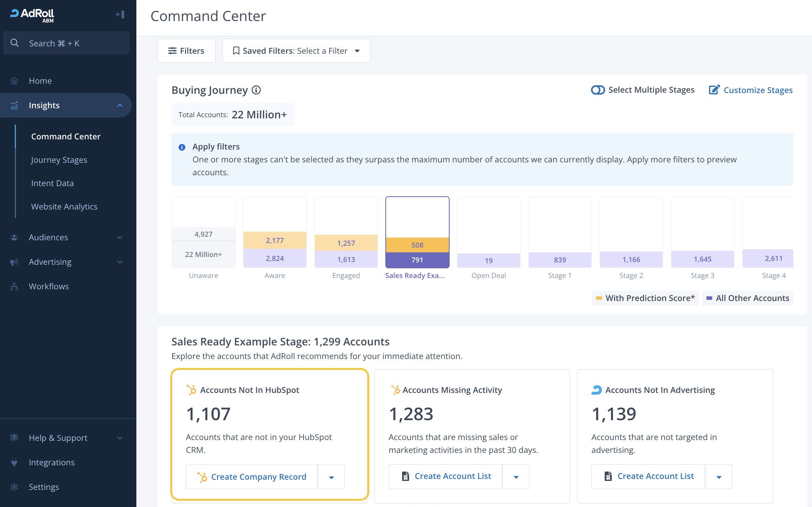Image resolution: width=812 pixels, height=507 pixels.
Task: Click the Search input field
Action: click(x=66, y=43)
